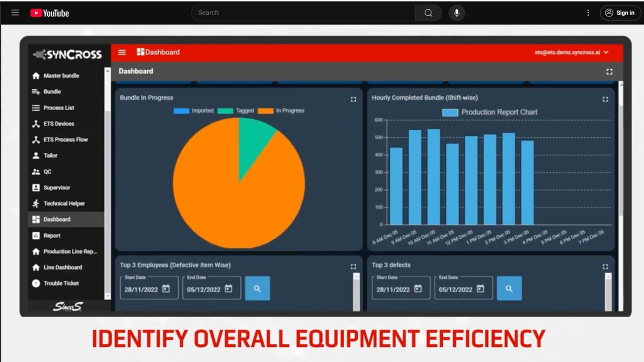The width and height of the screenshot is (644, 362).
Task: Toggle the sidebar with the hamburger menu
Action: (122, 52)
